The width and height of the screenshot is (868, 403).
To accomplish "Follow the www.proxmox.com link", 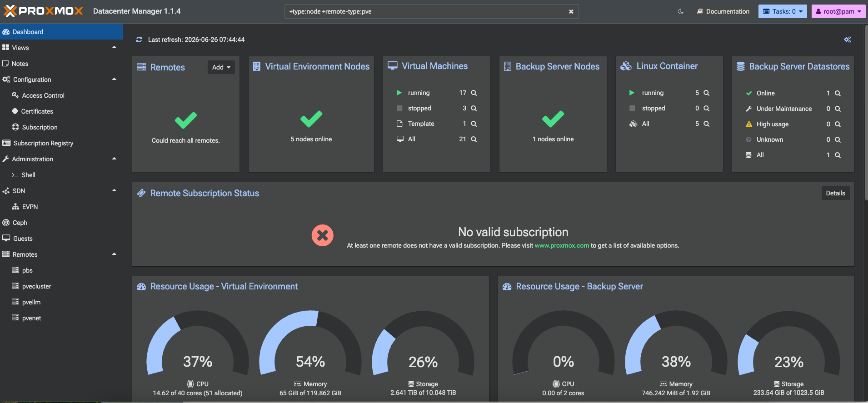I will click(562, 245).
